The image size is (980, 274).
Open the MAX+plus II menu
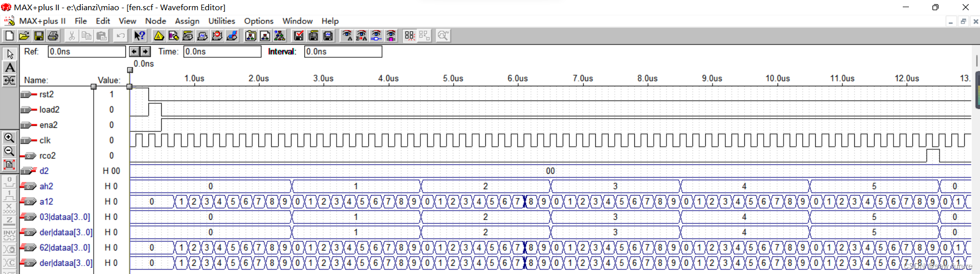(x=42, y=21)
